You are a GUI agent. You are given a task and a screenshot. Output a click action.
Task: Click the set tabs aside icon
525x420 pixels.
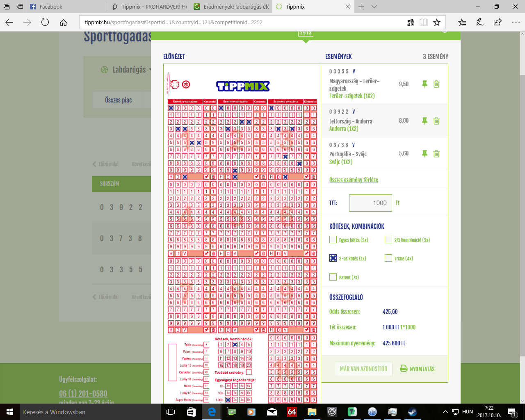point(20,7)
